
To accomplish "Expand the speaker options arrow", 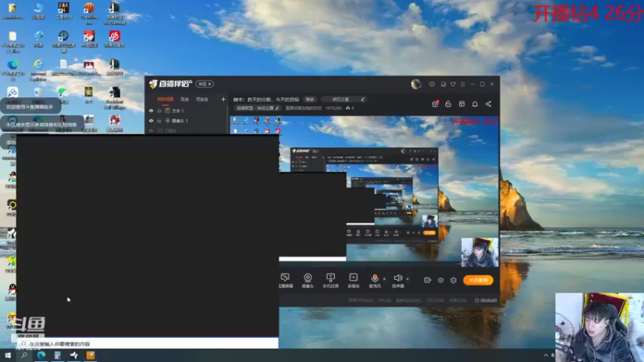I will pyautogui.click(x=407, y=279).
